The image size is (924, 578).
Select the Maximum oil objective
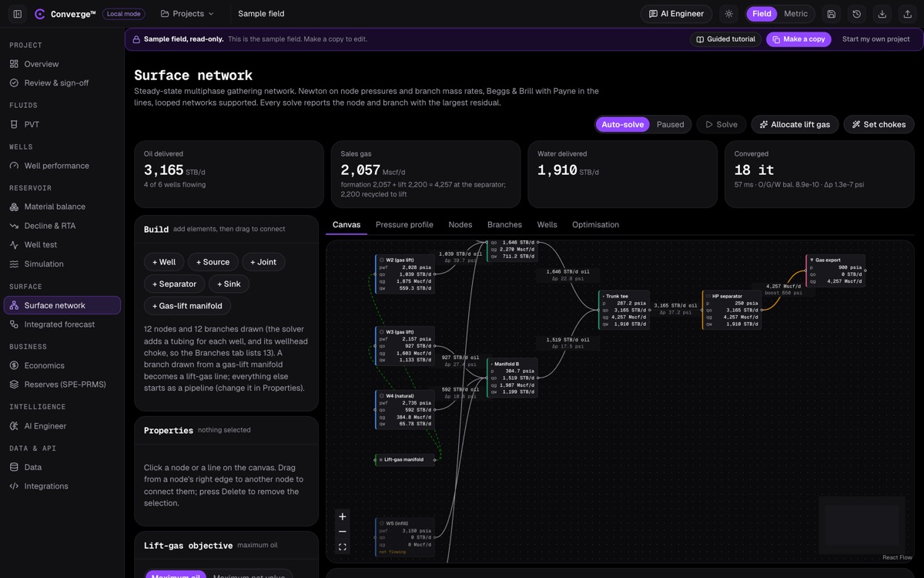176,575
